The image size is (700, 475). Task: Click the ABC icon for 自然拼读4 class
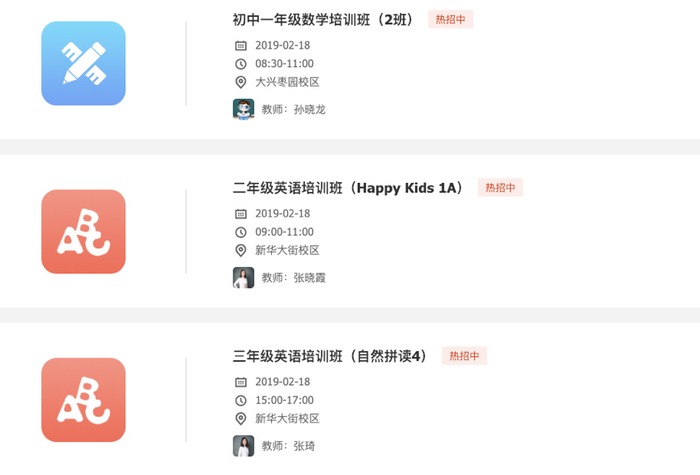click(83, 400)
